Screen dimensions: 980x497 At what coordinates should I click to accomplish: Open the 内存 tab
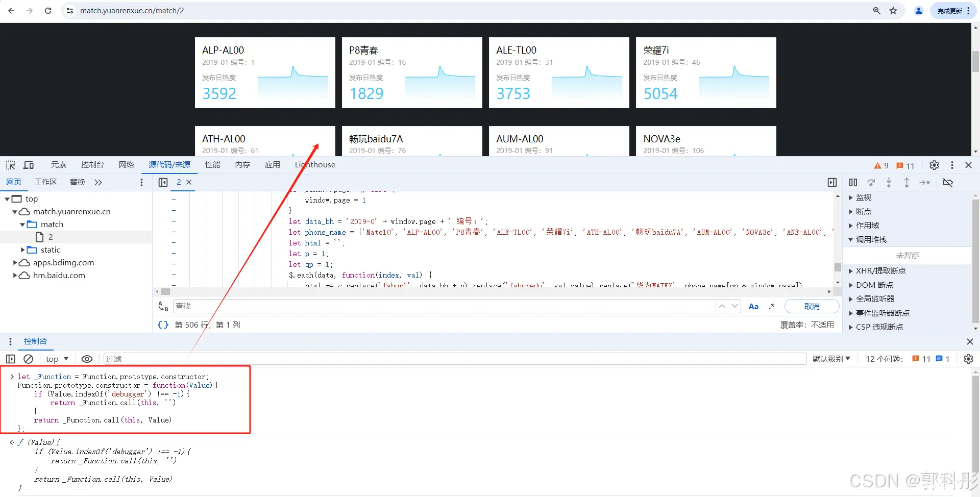tap(243, 164)
